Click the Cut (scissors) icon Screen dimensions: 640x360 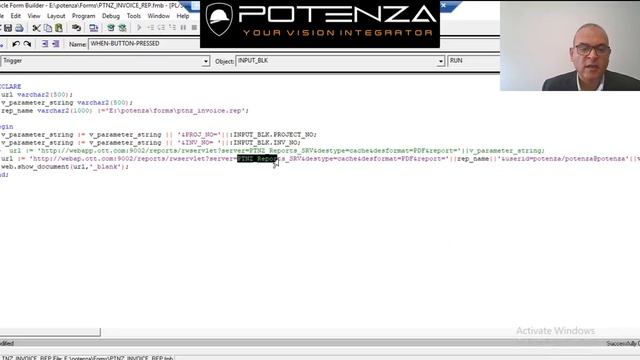[x=36, y=28]
